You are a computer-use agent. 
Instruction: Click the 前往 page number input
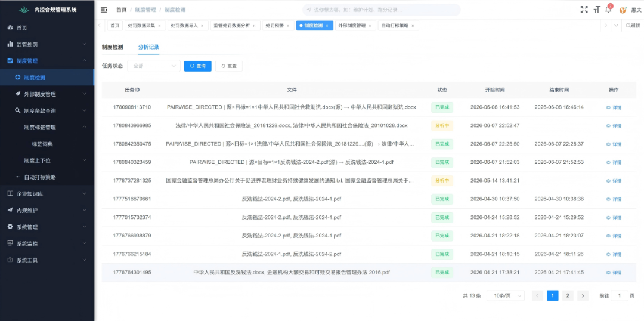click(620, 295)
